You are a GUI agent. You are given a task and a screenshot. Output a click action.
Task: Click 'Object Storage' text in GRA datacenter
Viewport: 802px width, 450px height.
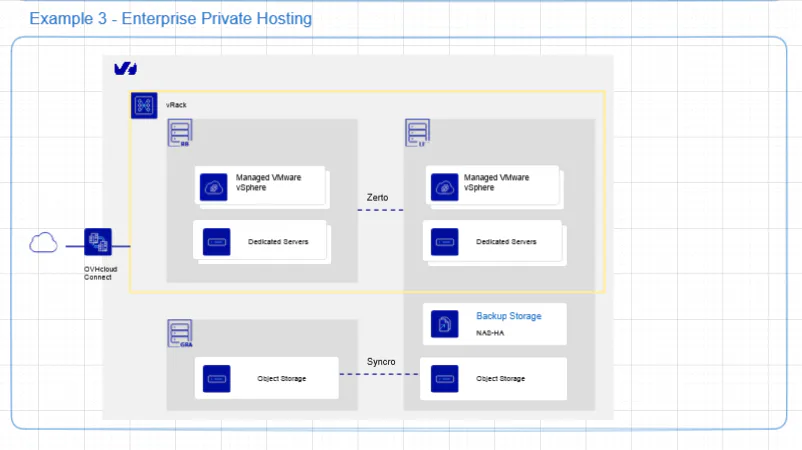coord(281,379)
